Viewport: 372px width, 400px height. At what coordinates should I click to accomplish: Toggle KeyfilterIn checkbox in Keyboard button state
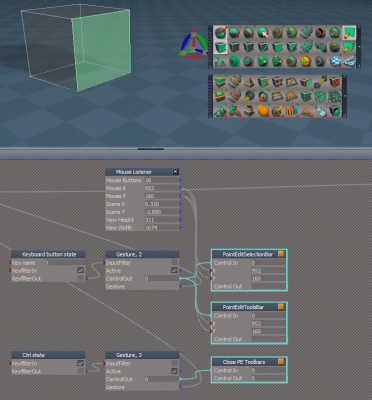click(80, 270)
